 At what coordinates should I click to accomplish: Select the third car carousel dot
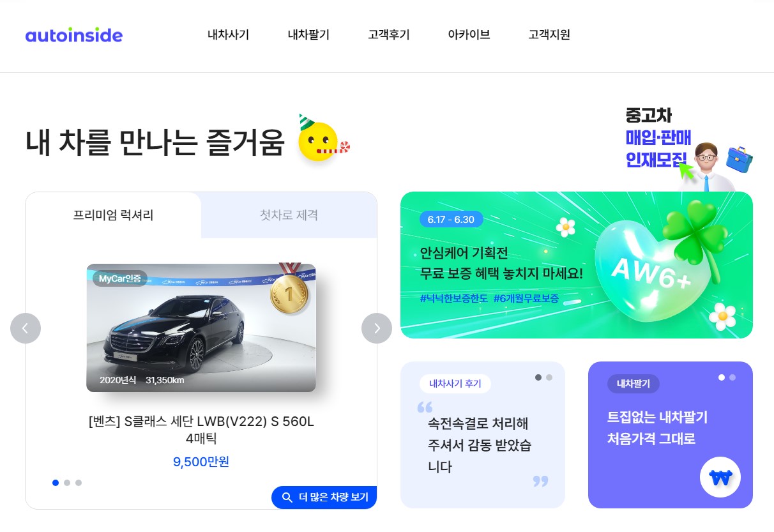tap(79, 483)
